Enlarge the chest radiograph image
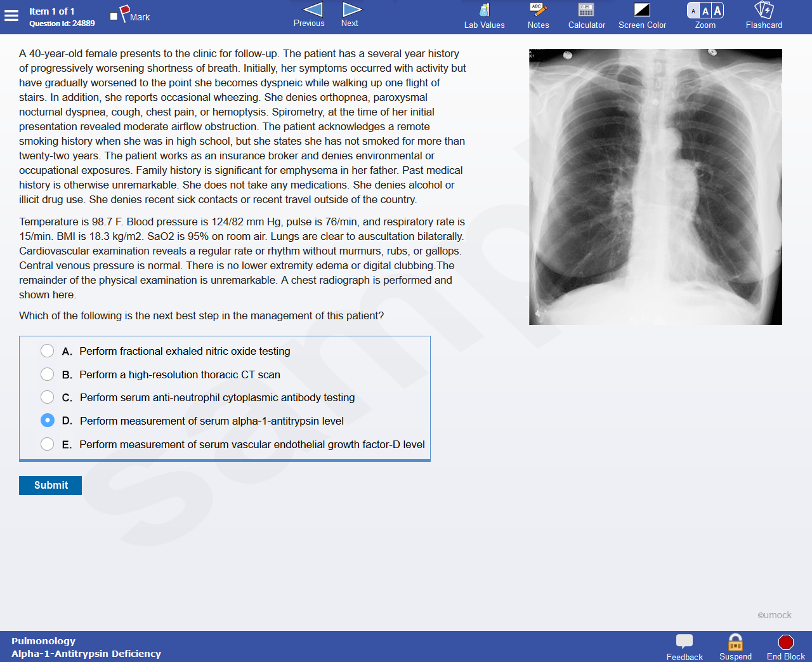 pyautogui.click(x=655, y=187)
